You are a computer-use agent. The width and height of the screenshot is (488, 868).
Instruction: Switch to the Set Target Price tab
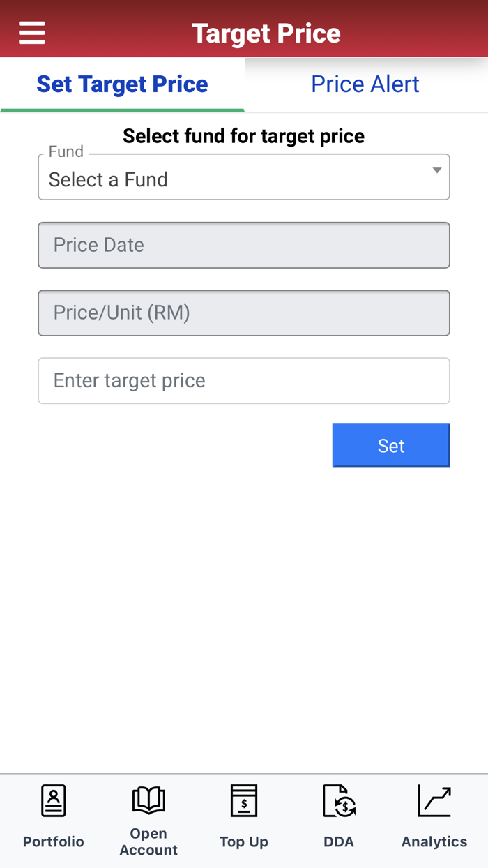(122, 84)
